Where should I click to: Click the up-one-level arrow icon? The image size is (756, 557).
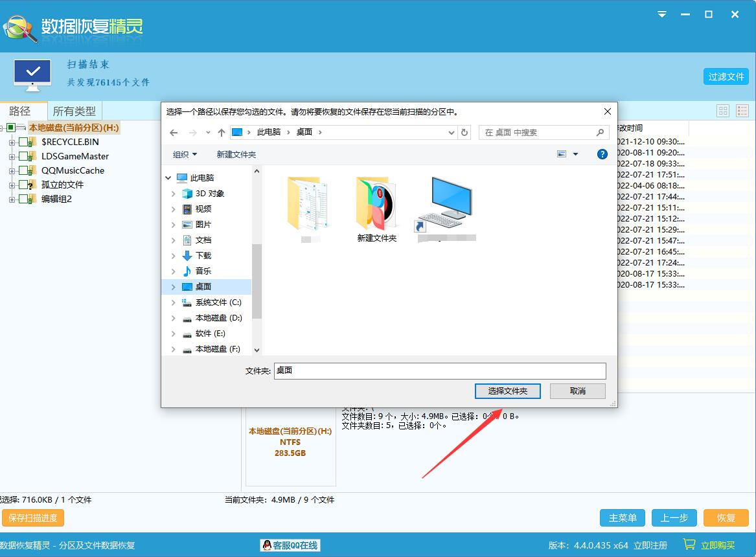point(222,133)
